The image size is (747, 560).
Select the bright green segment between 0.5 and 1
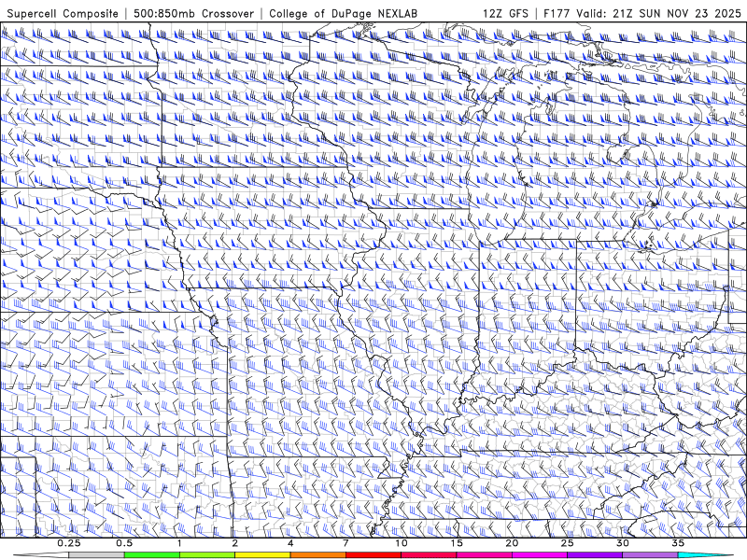click(x=151, y=555)
